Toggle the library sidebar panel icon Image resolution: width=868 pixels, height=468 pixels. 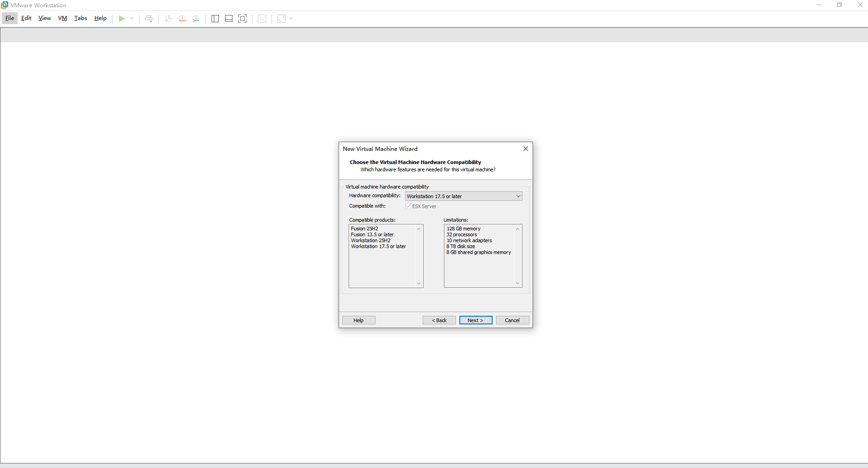(215, 19)
